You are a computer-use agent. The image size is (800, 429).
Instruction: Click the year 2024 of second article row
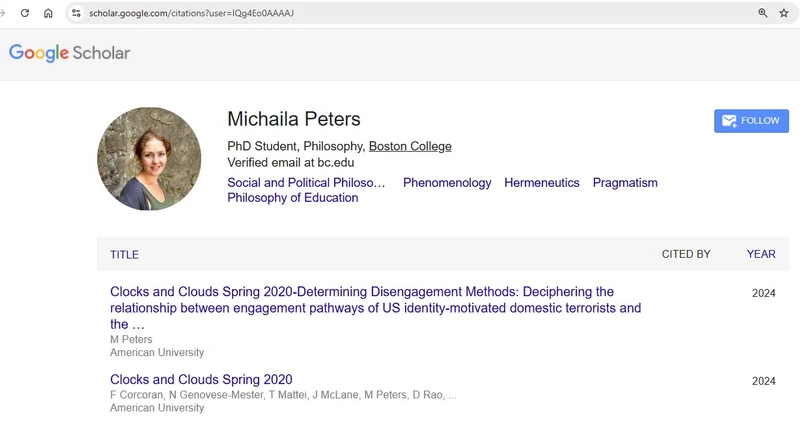[764, 381]
